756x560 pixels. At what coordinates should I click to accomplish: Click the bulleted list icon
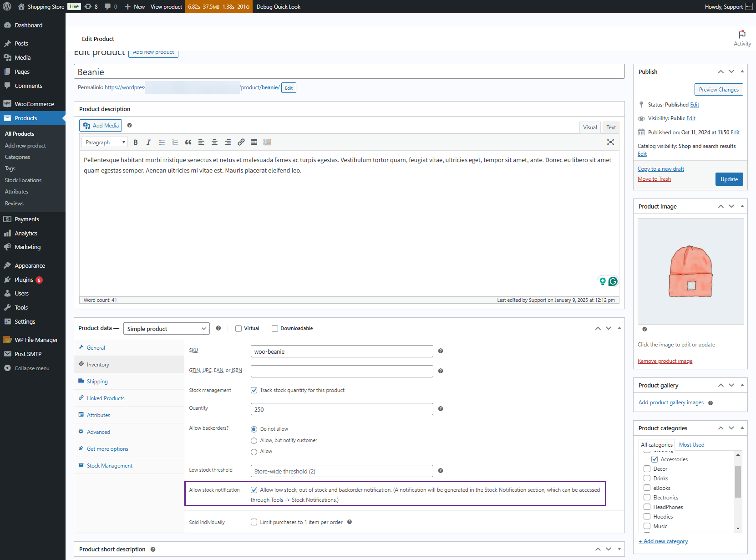(x=162, y=142)
